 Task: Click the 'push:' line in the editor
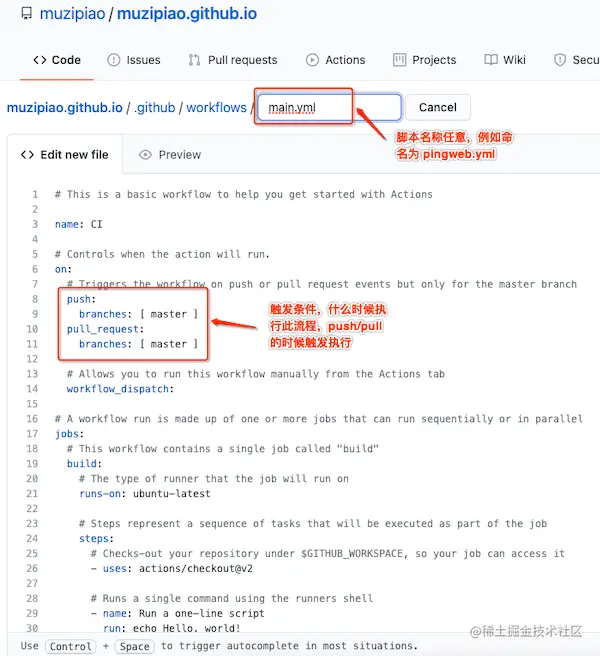tap(82, 299)
